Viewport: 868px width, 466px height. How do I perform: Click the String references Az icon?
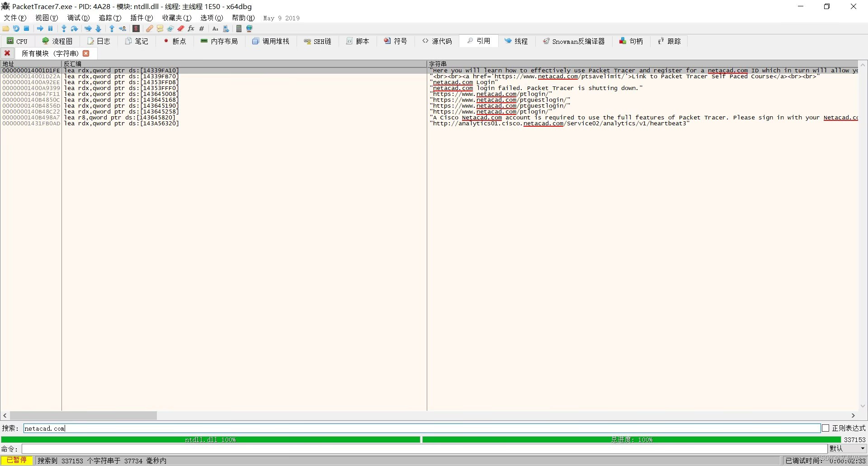(215, 29)
